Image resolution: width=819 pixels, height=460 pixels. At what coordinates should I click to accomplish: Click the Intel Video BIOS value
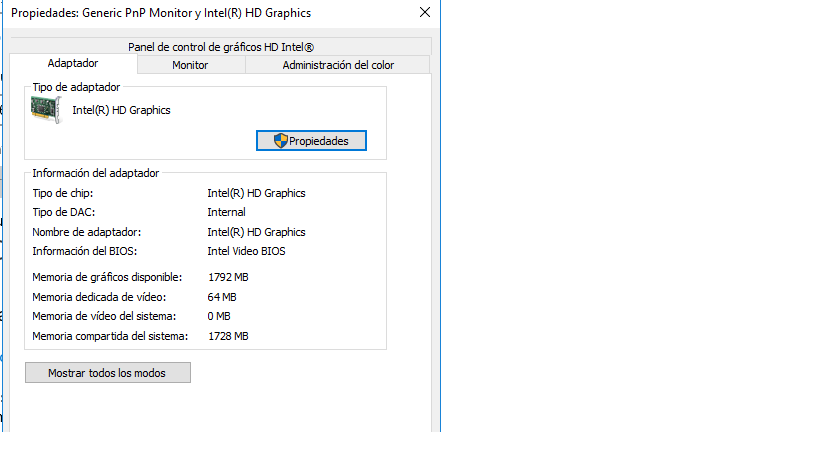click(x=247, y=251)
